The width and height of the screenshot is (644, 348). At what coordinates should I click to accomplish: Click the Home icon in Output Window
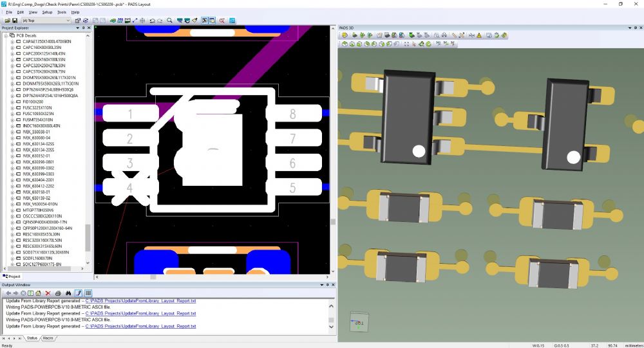[x=38, y=293]
